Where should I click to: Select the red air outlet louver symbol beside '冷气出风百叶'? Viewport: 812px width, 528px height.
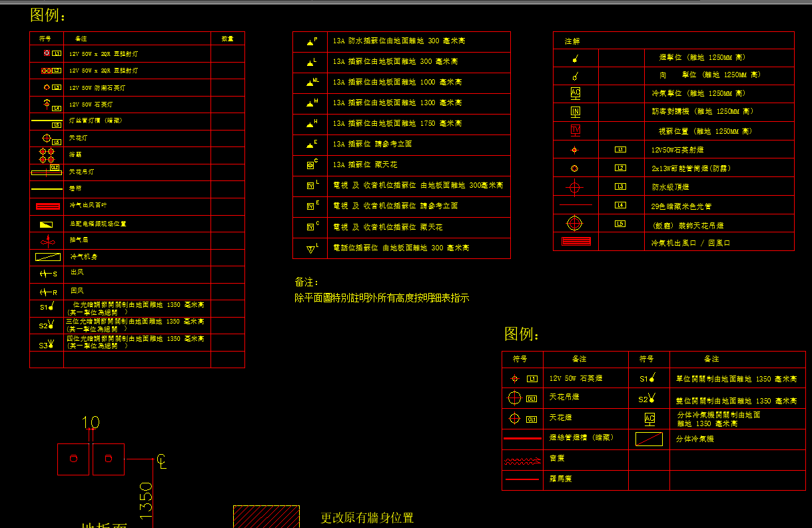click(x=47, y=206)
